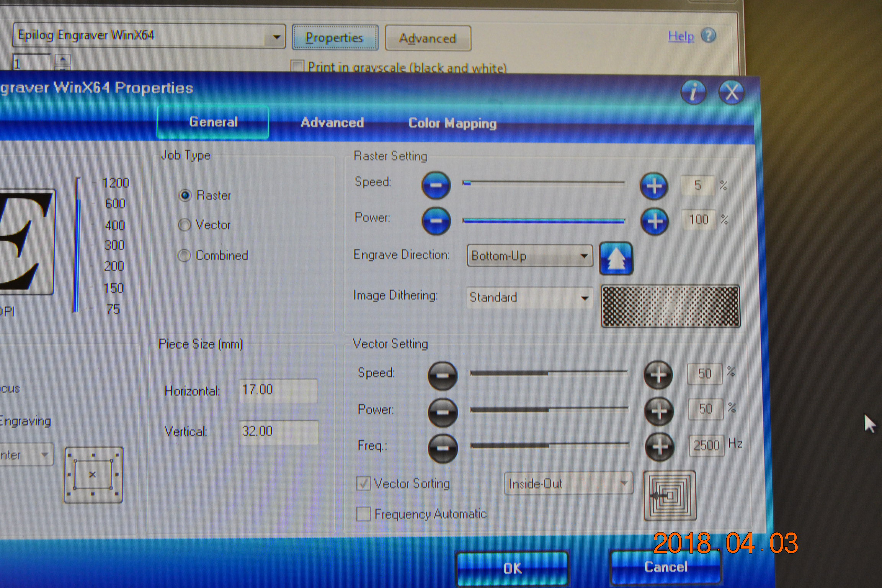Click the print copies number field
The image size is (882, 588).
pyautogui.click(x=32, y=63)
